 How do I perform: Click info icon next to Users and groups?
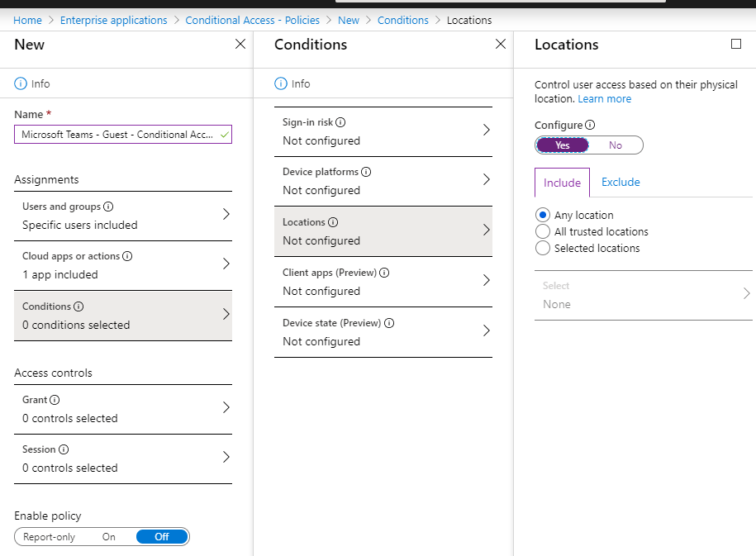(108, 207)
